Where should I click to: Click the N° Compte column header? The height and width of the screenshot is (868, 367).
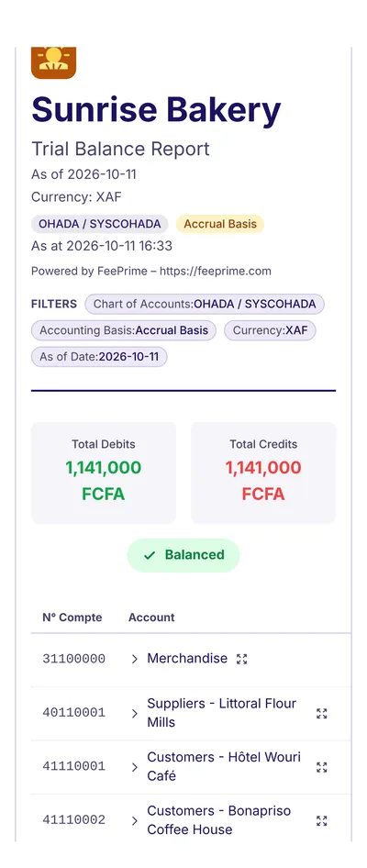pos(72,618)
